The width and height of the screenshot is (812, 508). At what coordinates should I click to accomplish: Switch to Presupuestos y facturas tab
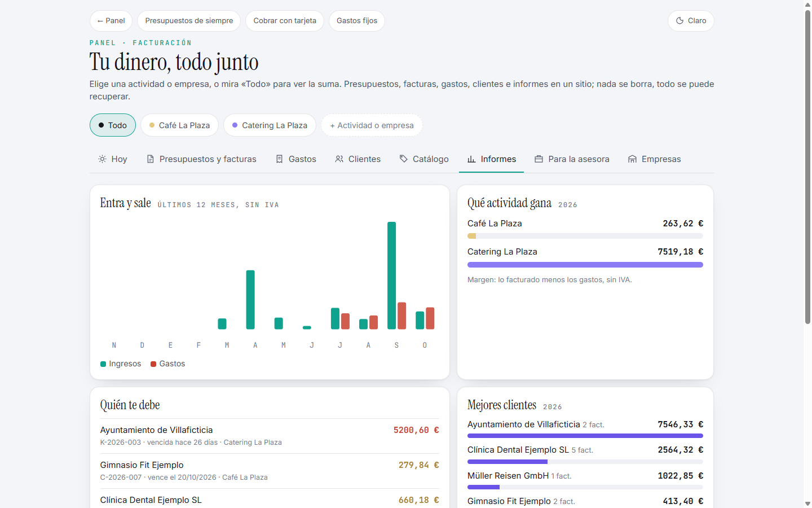coord(201,159)
